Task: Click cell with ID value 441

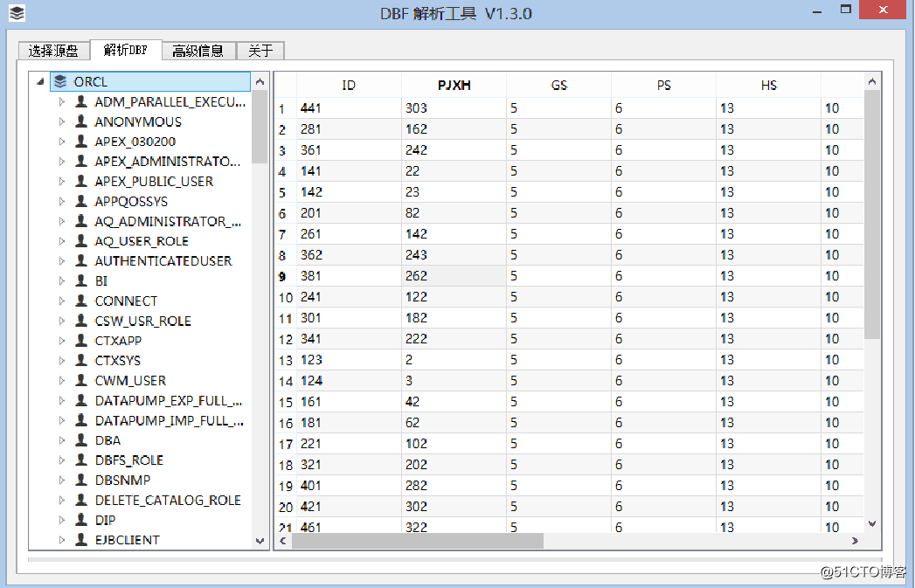Action: point(349,108)
